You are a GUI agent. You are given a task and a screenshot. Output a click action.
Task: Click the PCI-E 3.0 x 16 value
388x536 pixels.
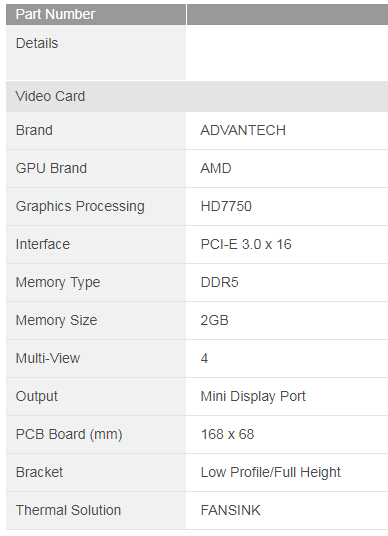[246, 244]
